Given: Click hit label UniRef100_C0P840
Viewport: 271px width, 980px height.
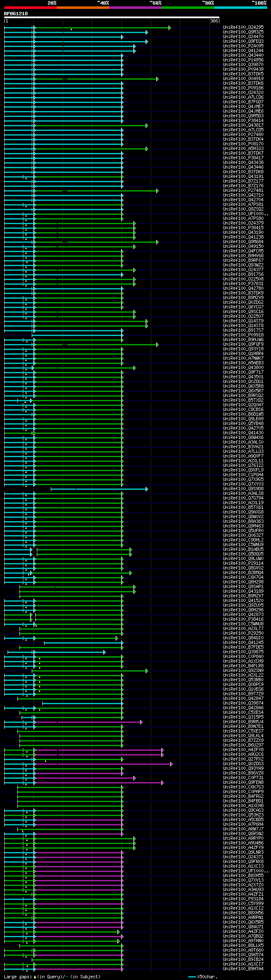Looking at the screenshot, I should [243, 657].
